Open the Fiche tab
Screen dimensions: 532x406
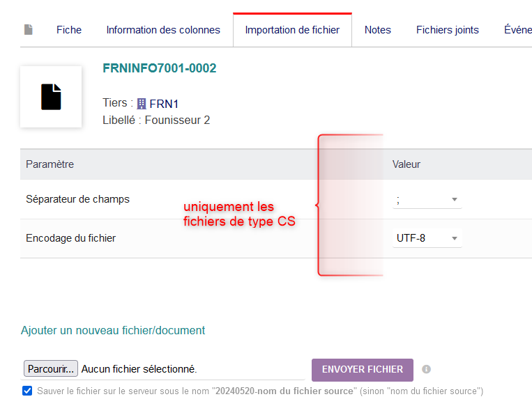click(69, 30)
